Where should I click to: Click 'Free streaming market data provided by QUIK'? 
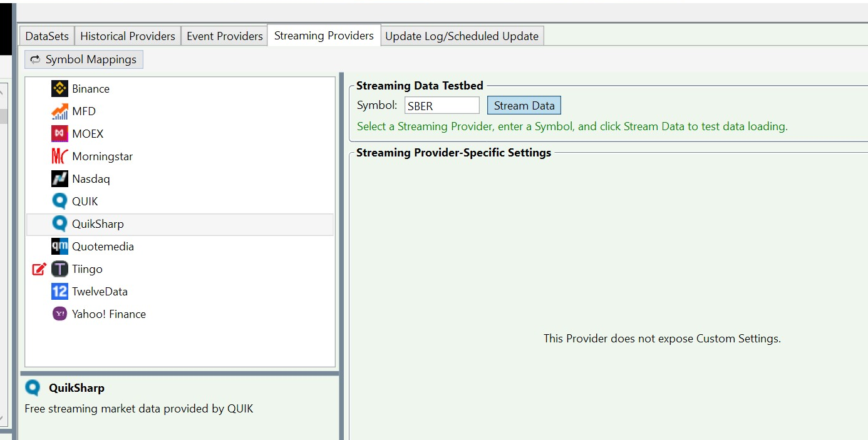coord(139,409)
